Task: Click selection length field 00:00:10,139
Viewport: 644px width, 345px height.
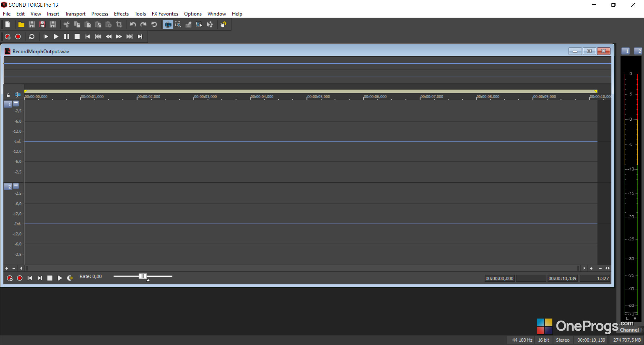Action: click(x=562, y=278)
